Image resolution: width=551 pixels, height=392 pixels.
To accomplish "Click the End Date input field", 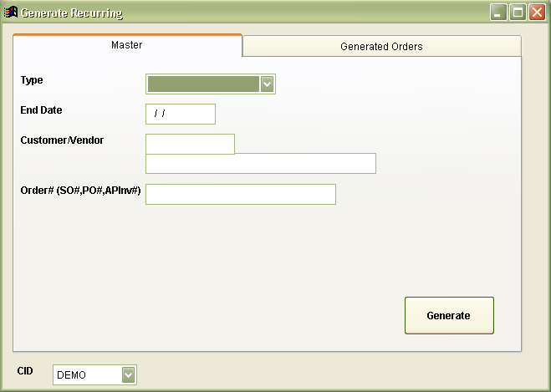I will tap(181, 114).
